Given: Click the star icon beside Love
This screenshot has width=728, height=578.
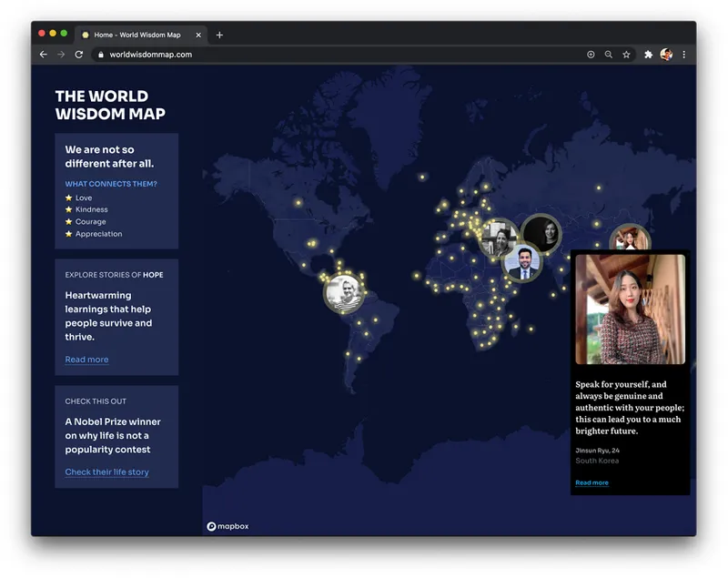Looking at the screenshot, I should pos(70,198).
